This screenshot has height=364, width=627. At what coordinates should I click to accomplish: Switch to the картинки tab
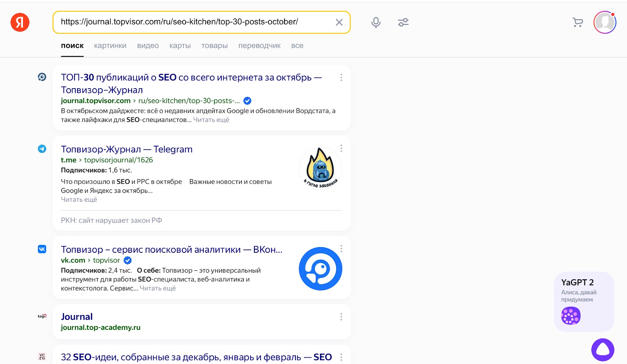(x=110, y=45)
